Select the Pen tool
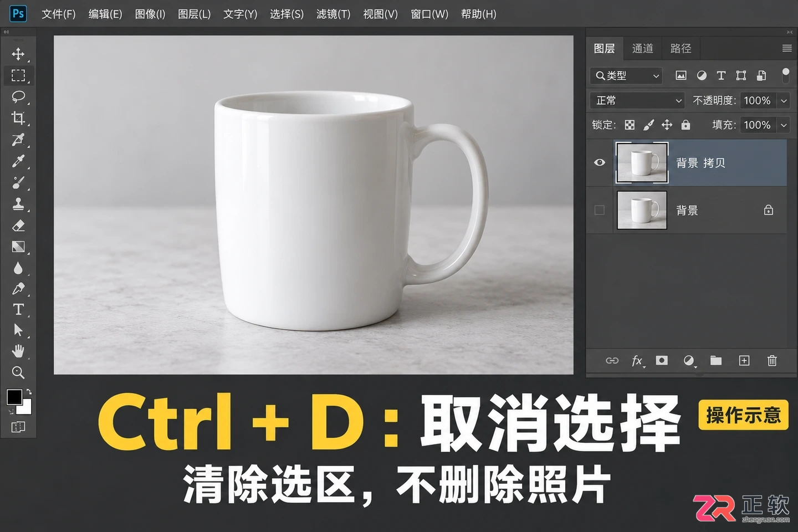 click(18, 289)
